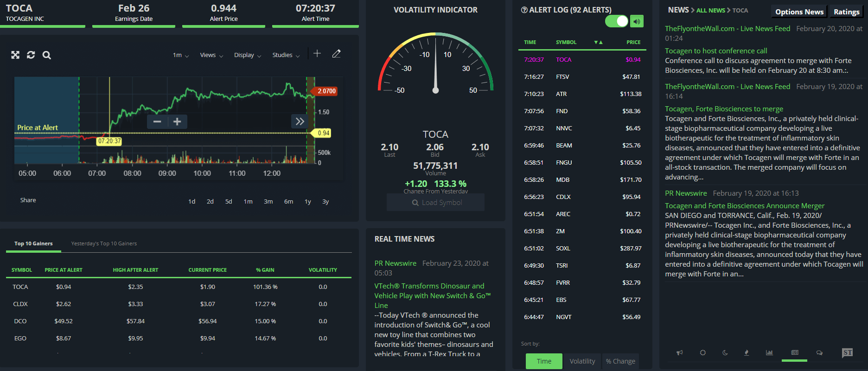Set chart range to 3m
868x371 pixels.
click(x=268, y=201)
